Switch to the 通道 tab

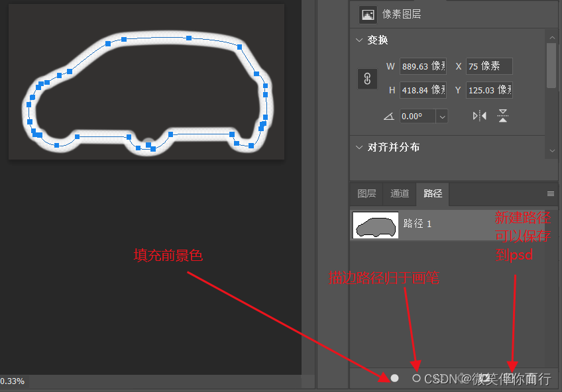(x=400, y=193)
